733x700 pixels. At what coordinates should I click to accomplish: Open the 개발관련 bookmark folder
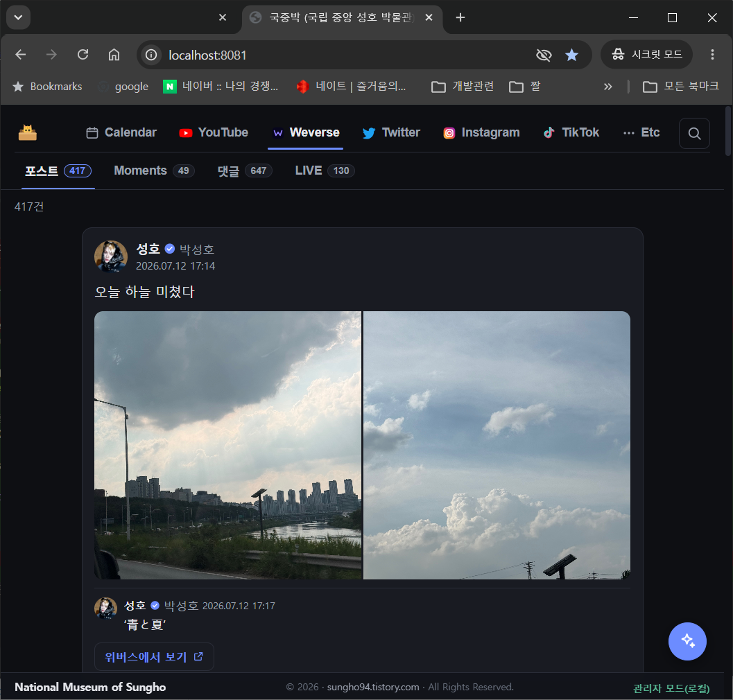(x=463, y=87)
